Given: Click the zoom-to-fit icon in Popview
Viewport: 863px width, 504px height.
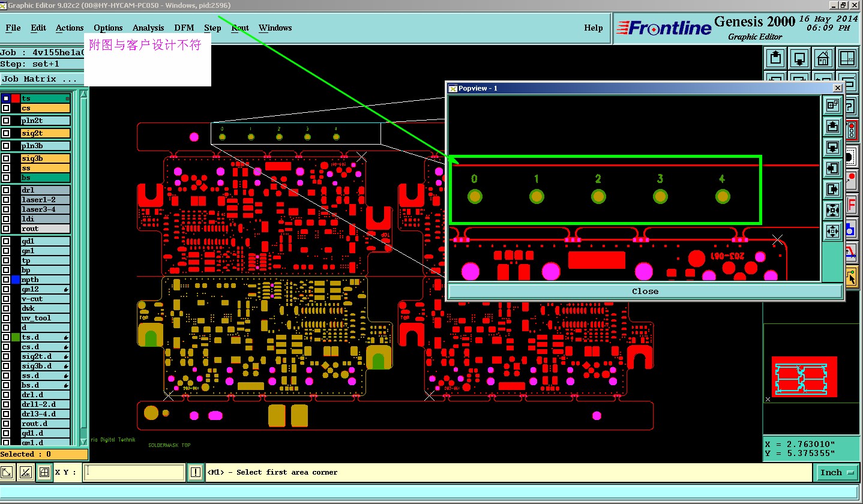Looking at the screenshot, I should click(x=832, y=210).
